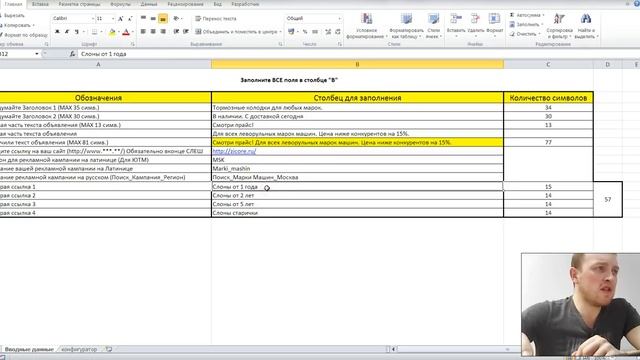The width and height of the screenshot is (640, 360).
Task: Increase the cell indent
Action: [186, 31]
